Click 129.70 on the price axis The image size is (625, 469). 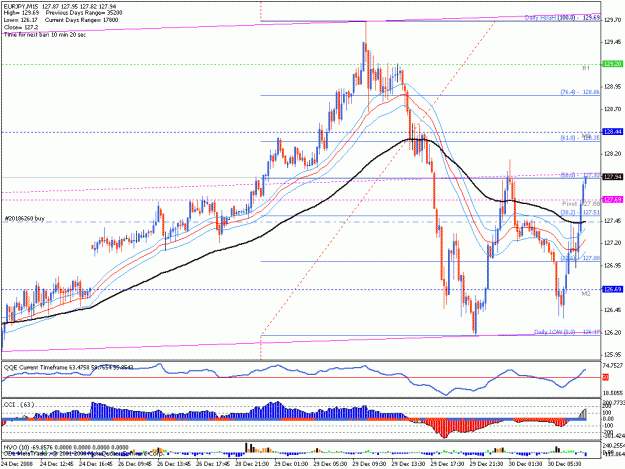(613, 20)
